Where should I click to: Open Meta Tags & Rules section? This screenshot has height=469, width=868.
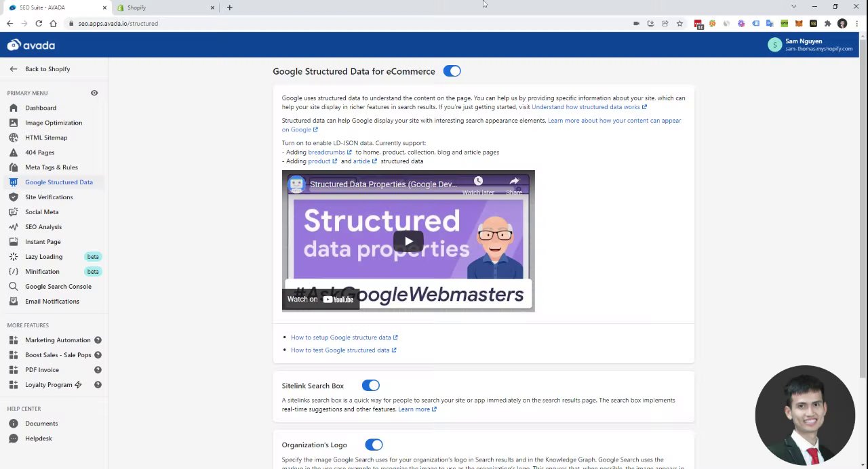(x=52, y=167)
